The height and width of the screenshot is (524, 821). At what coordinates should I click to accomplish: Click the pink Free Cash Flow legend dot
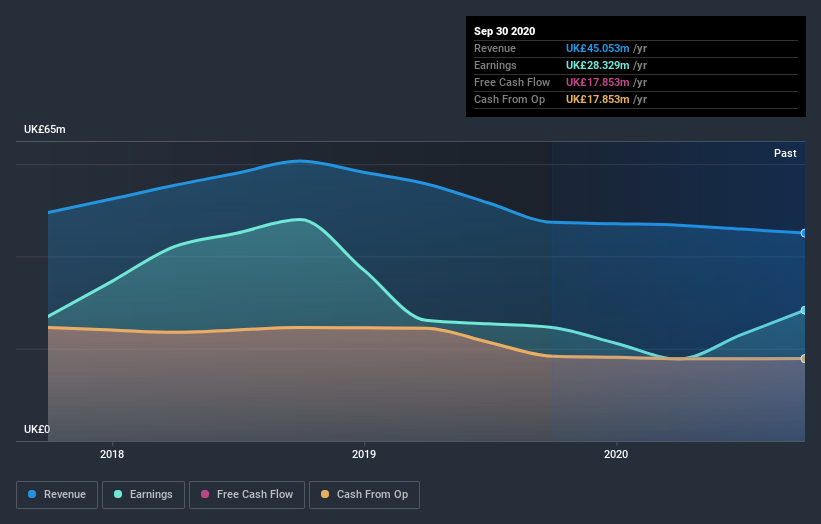pyautogui.click(x=205, y=494)
